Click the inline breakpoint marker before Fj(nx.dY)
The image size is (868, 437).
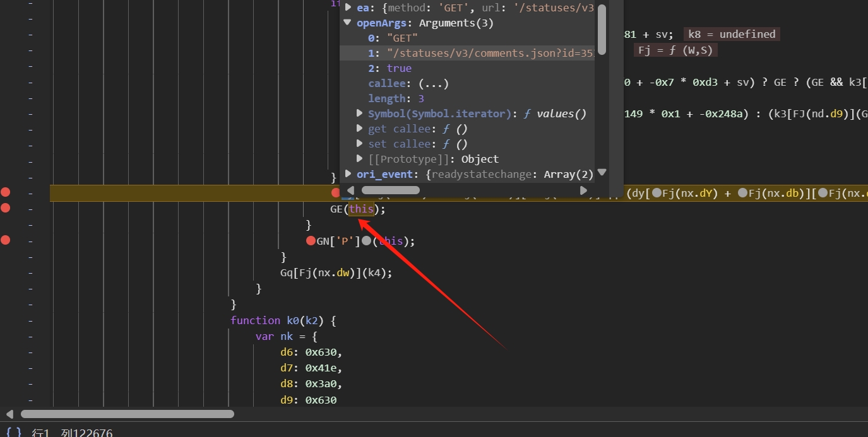pyautogui.click(x=657, y=194)
